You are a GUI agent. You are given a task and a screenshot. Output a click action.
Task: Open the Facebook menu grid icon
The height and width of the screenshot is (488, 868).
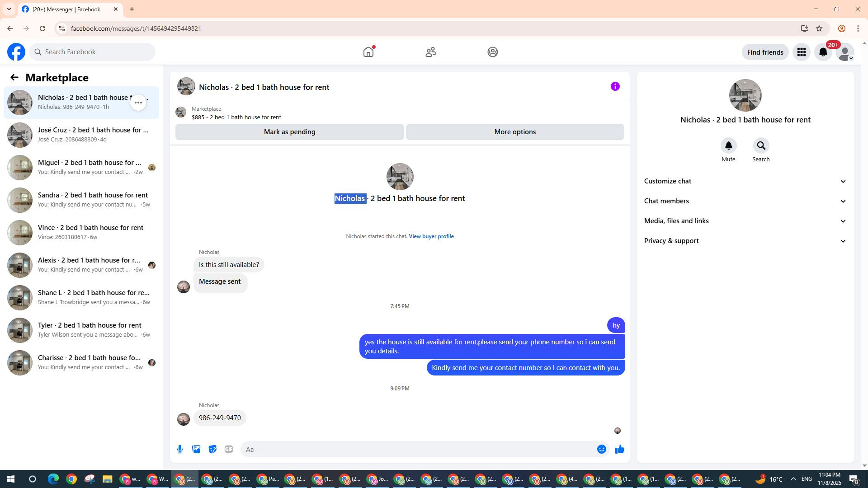802,52
